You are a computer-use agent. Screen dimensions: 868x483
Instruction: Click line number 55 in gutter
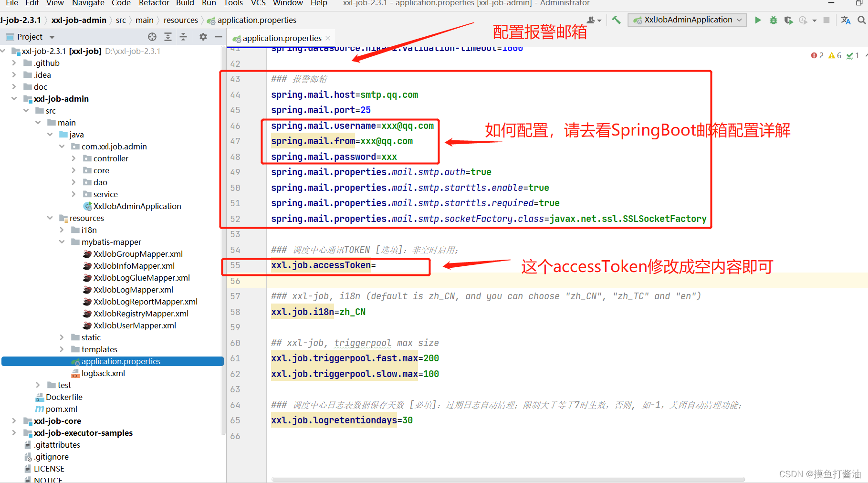[235, 265]
